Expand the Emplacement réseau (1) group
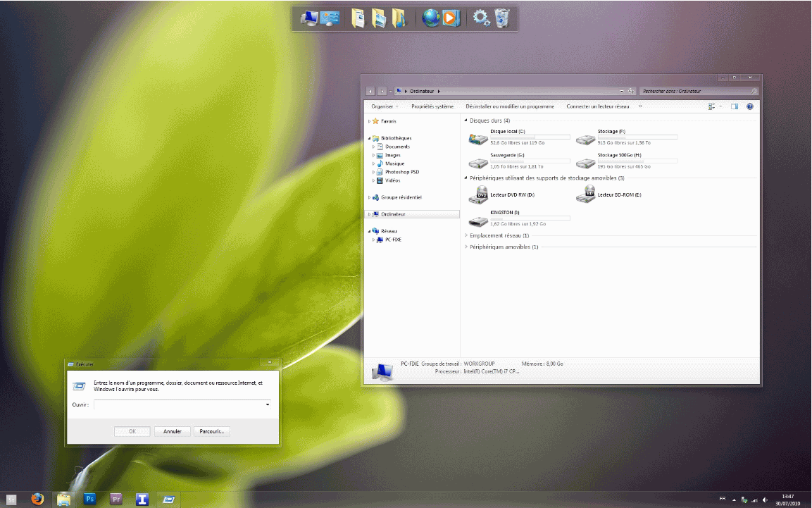 tap(466, 235)
